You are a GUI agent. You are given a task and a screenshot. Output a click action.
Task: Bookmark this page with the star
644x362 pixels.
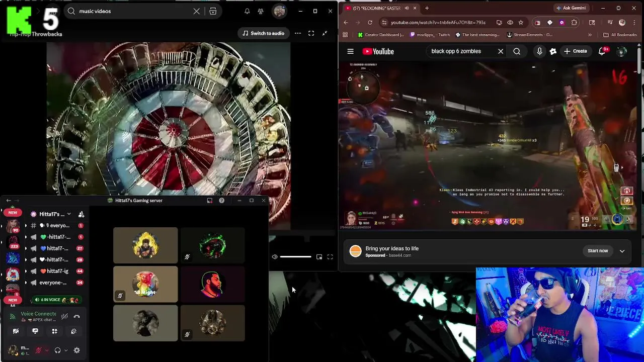coord(521,23)
